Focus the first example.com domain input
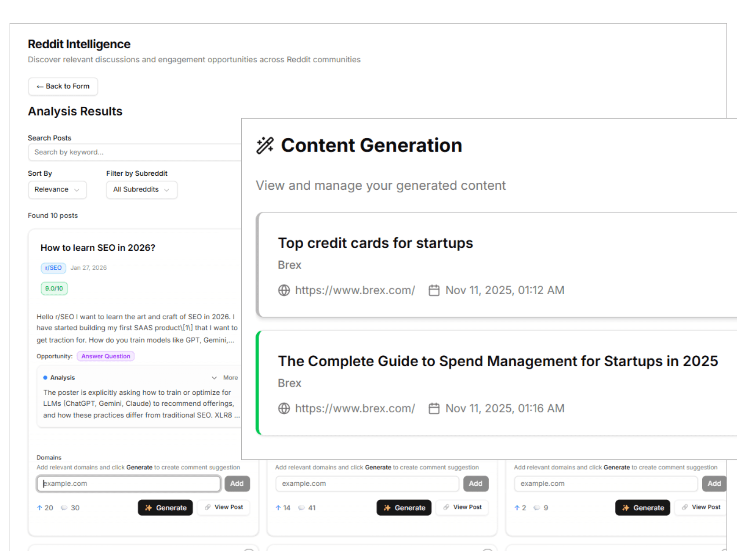The image size is (737, 560). [128, 484]
